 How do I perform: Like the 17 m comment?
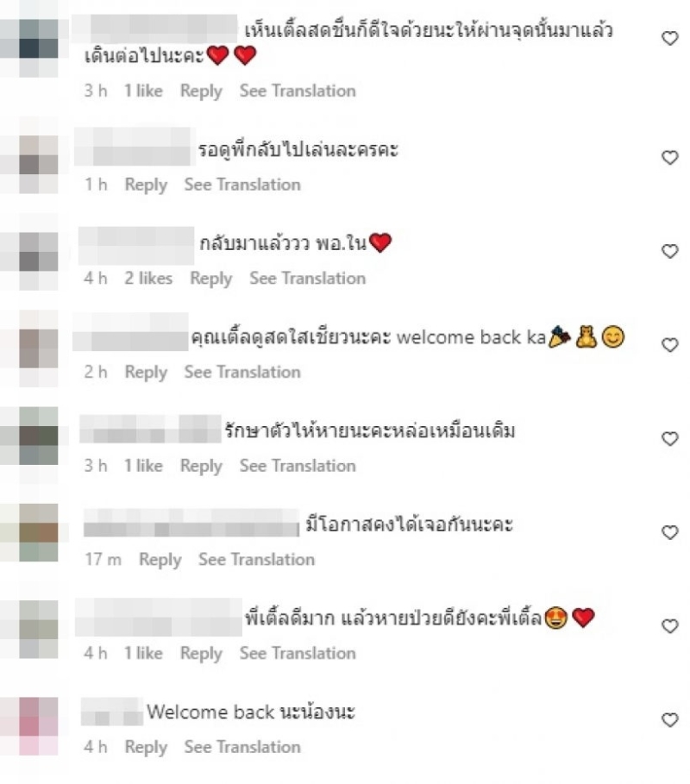click(669, 532)
